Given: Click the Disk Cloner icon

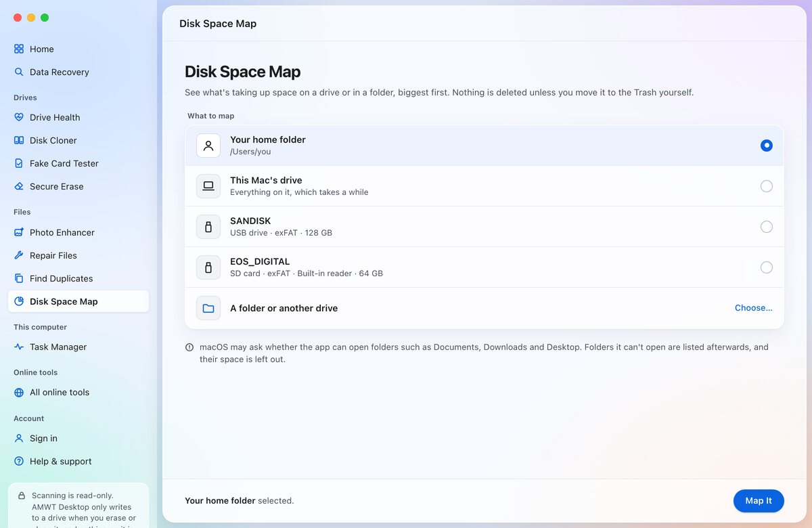Looking at the screenshot, I should 19,140.
